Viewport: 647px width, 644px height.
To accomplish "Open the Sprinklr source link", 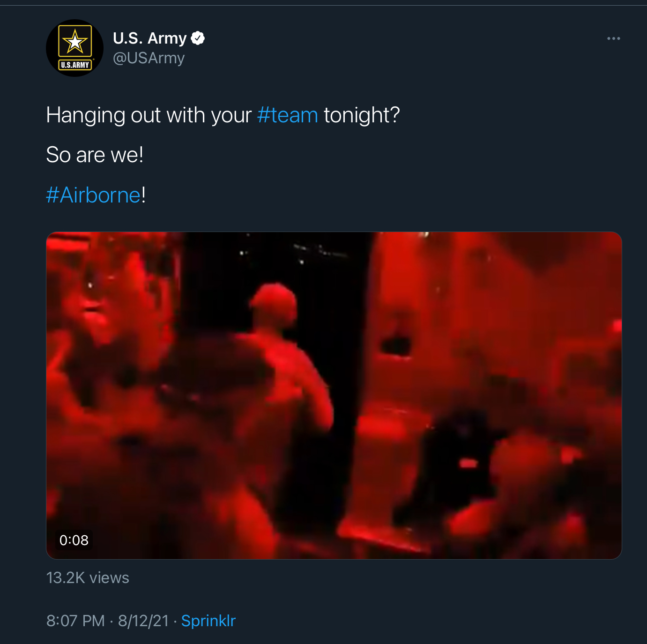I will (208, 621).
